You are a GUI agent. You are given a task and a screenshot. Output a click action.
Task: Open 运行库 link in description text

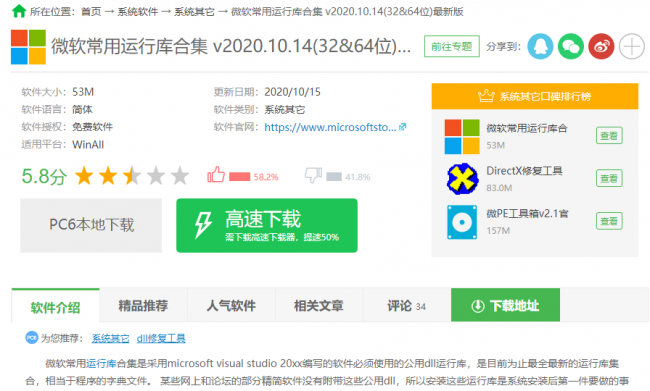pos(101,364)
